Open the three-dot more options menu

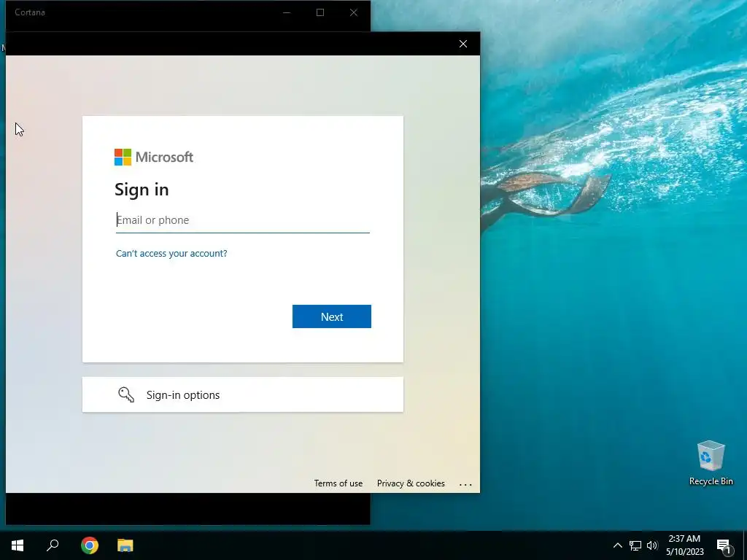[465, 484]
